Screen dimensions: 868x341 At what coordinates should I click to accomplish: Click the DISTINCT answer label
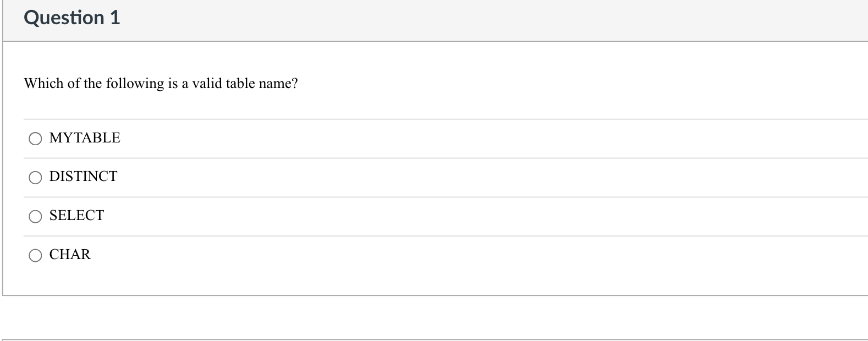coord(83,177)
